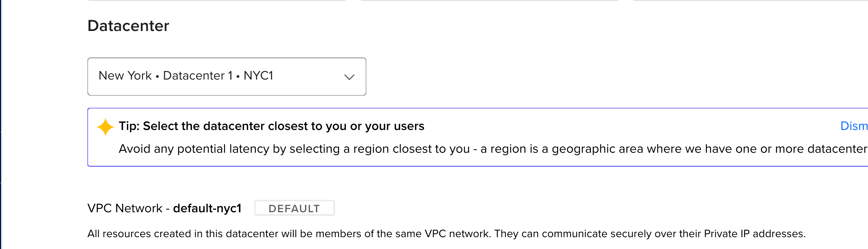
Task: Click the tip text about avoiding latency
Action: 493,149
